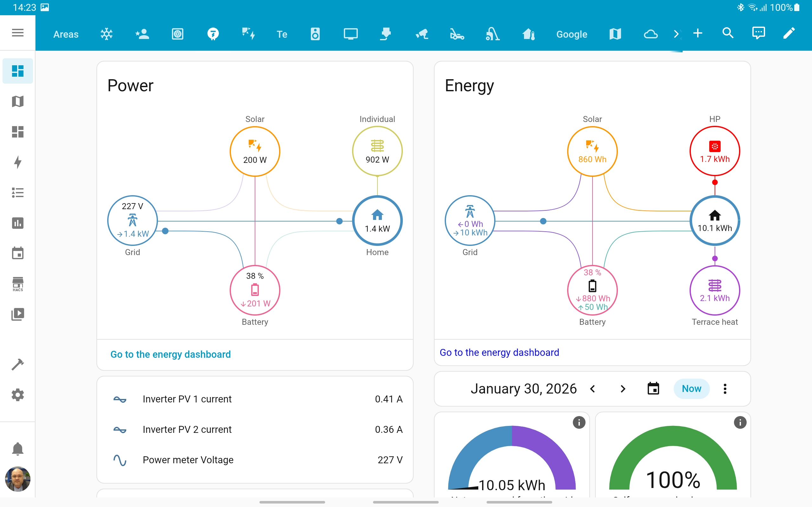Open HACS from the sidebar

point(17,283)
